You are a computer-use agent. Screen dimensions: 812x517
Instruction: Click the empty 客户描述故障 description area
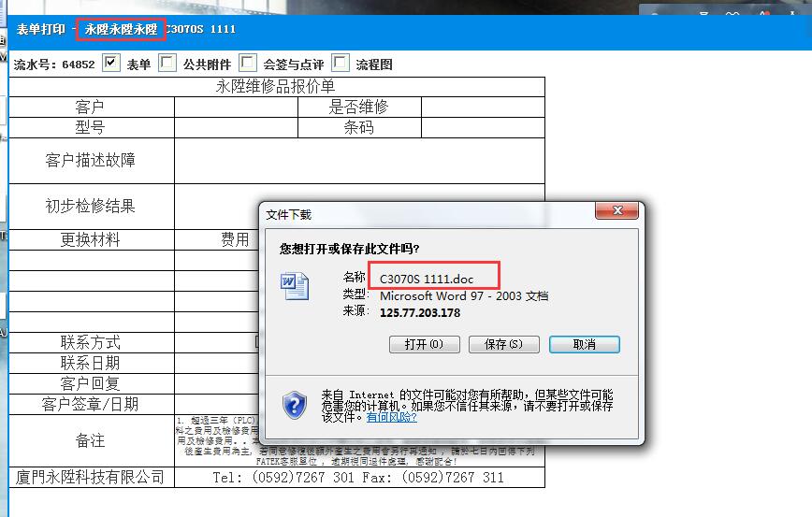pos(359,161)
